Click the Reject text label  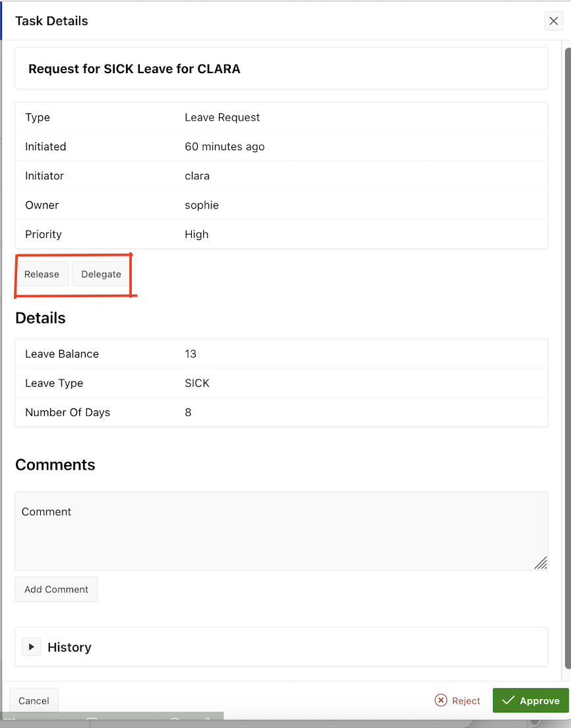[466, 701]
